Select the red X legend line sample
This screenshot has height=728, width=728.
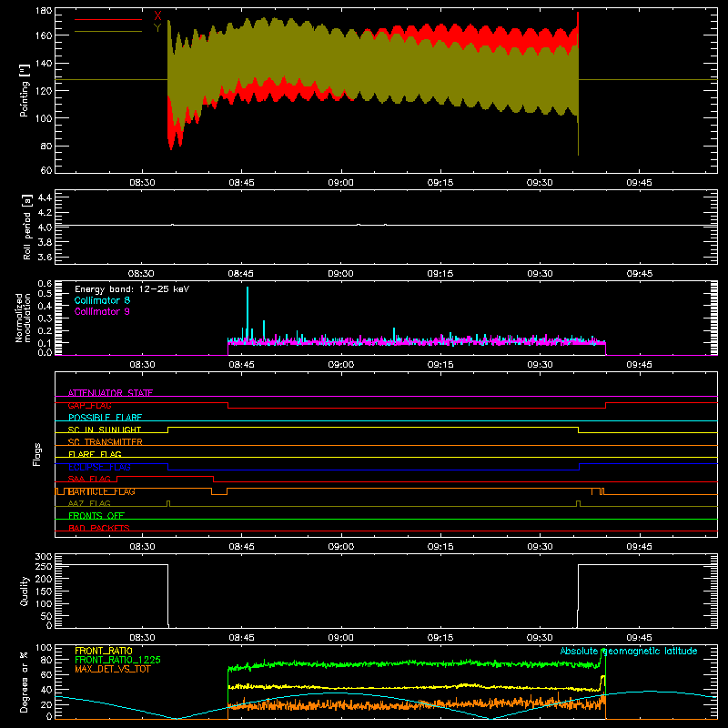[108, 19]
